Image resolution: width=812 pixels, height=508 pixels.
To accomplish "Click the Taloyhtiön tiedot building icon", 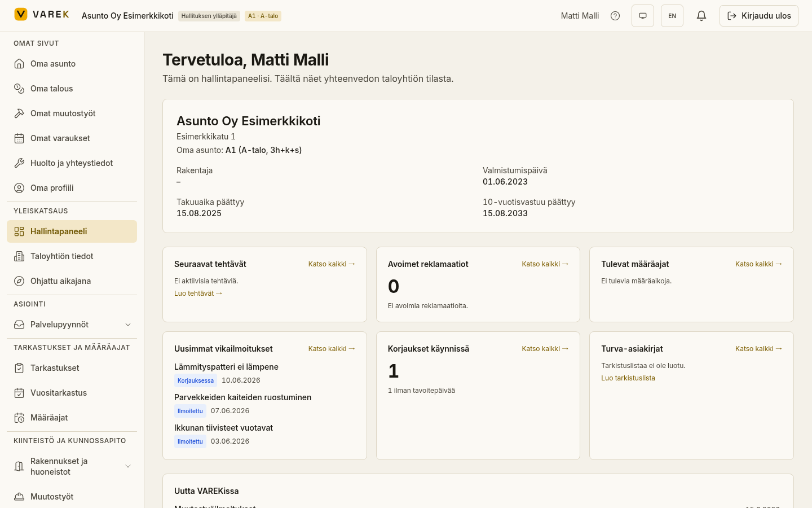I will (19, 256).
